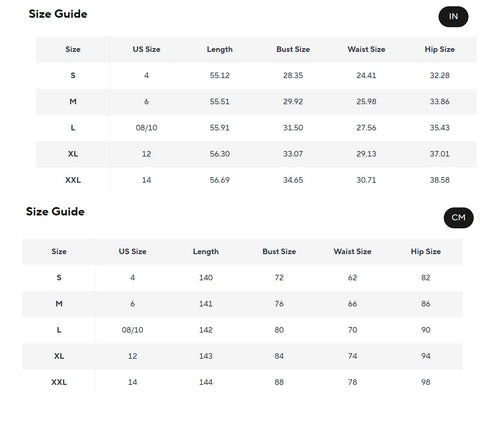This screenshot has width=480, height=433.
Task: Click the 55.12 length value
Action: point(220,75)
